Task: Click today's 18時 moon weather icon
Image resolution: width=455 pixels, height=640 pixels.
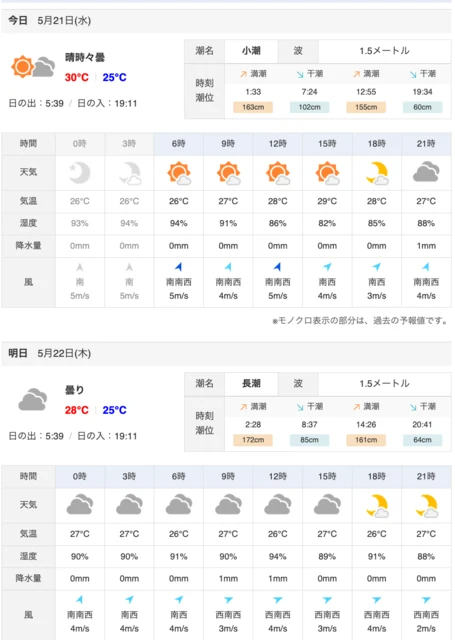Action: click(x=377, y=173)
